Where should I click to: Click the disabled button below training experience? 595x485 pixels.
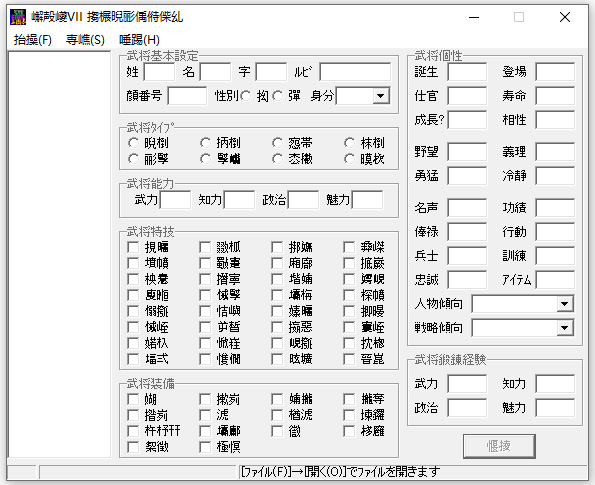click(x=499, y=446)
